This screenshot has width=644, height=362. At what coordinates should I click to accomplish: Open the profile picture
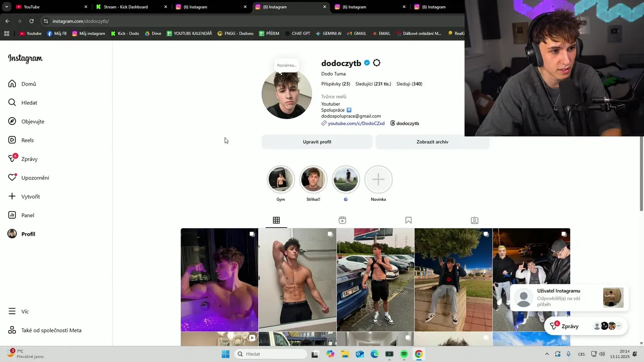pyautogui.click(x=287, y=94)
